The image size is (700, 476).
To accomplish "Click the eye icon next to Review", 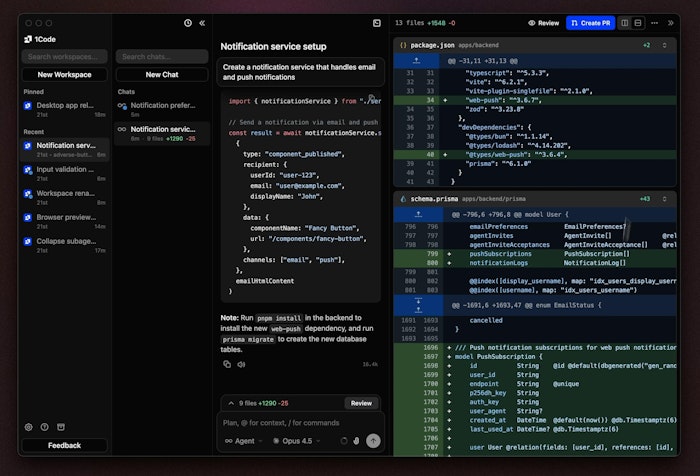I will [532, 23].
